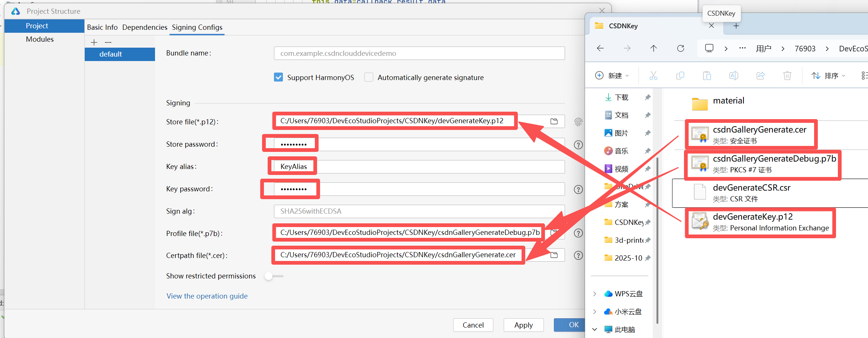Open 文档 in Explorer quick access
Screen dimensions: 868x338
622,115
